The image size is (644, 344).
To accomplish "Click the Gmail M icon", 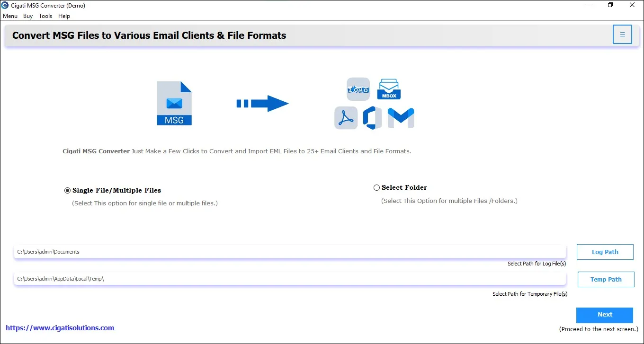I will pyautogui.click(x=401, y=118).
